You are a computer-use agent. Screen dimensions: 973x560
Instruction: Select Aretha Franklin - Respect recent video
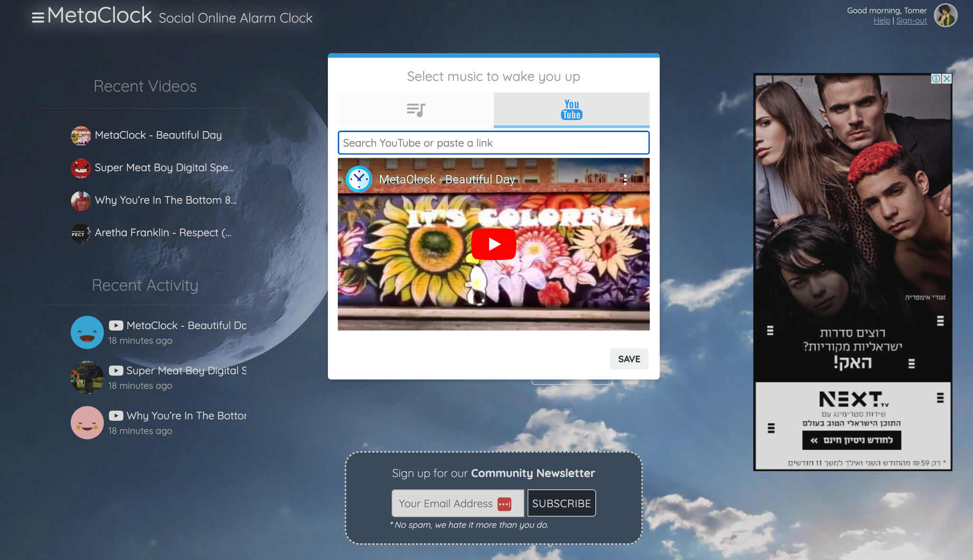[x=163, y=233]
